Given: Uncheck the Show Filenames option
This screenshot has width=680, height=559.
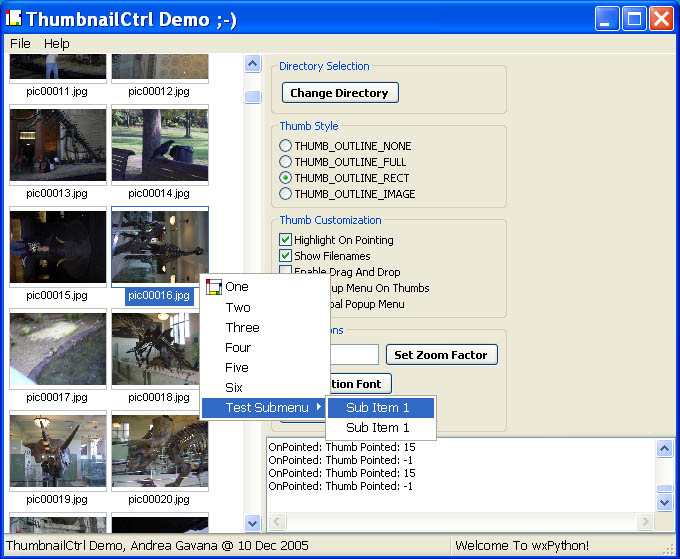Looking at the screenshot, I should [286, 256].
